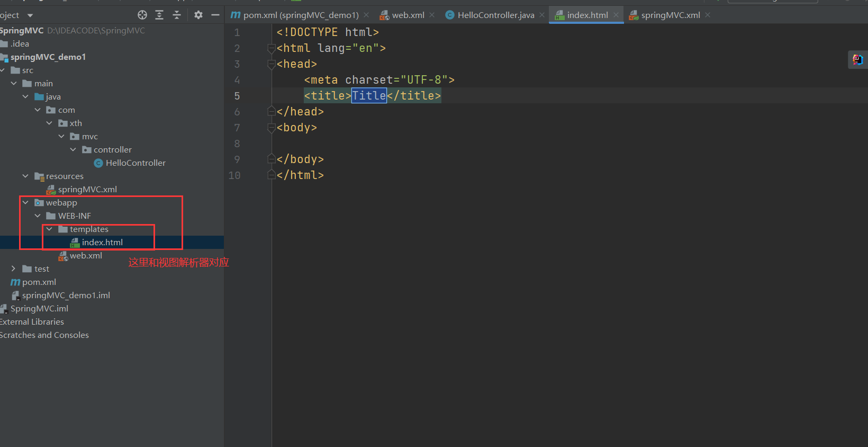Hide the project panel with minus icon
Screen dimensions: 868x447
(x=215, y=15)
